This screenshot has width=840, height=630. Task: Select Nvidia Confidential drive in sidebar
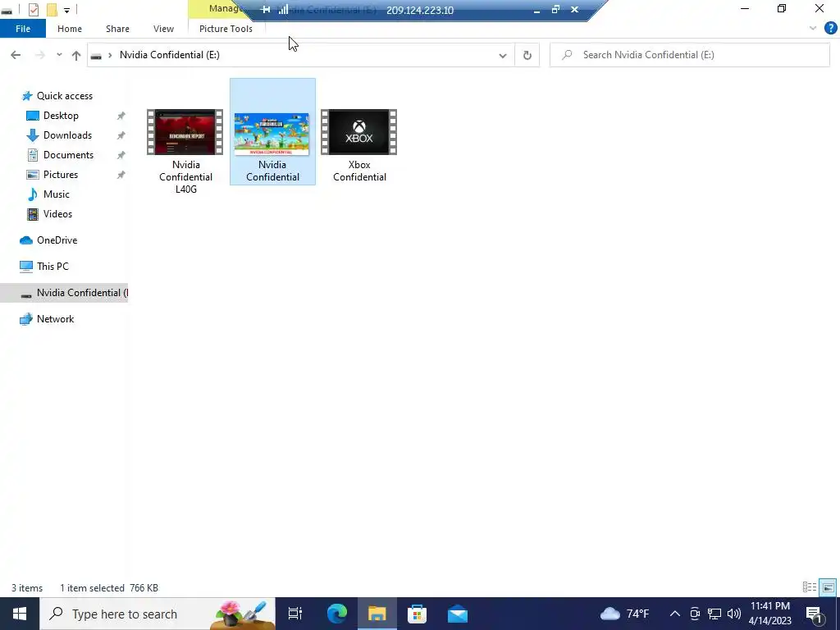click(64, 293)
